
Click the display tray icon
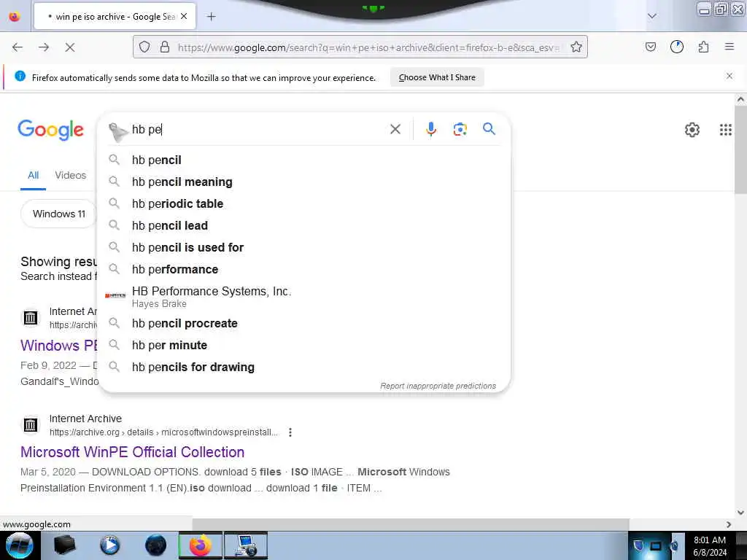tap(656, 546)
